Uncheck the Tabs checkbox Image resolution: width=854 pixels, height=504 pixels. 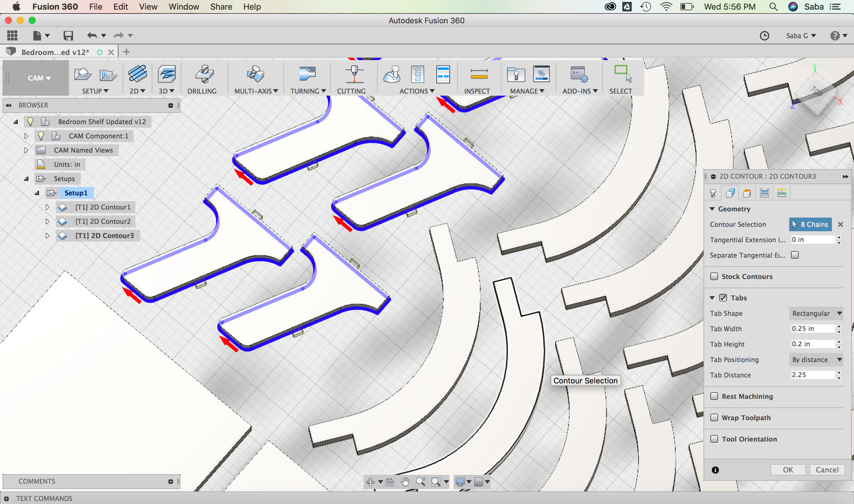pyautogui.click(x=723, y=298)
